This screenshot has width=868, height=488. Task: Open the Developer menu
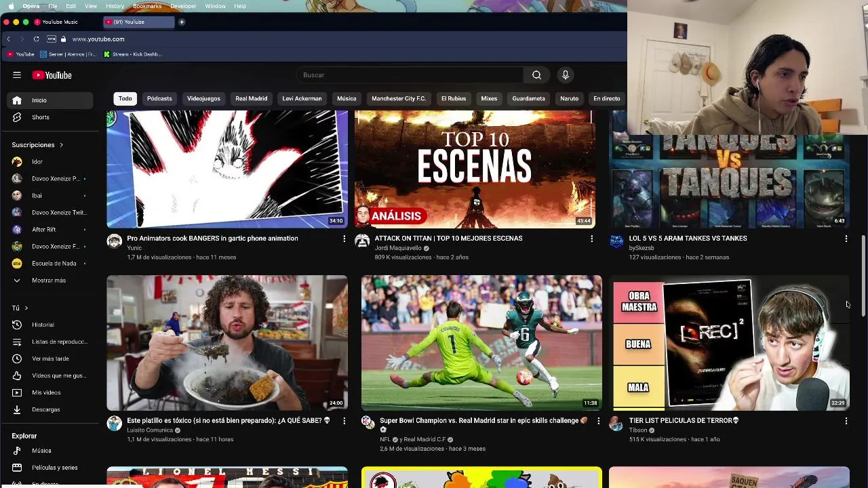[183, 6]
